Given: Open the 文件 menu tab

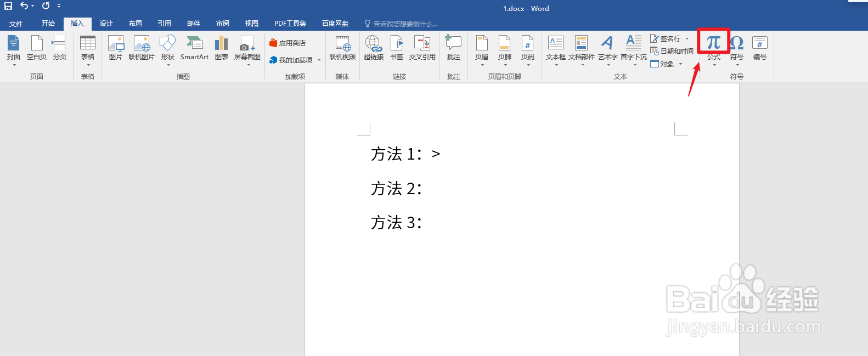Looking at the screenshot, I should coord(16,24).
